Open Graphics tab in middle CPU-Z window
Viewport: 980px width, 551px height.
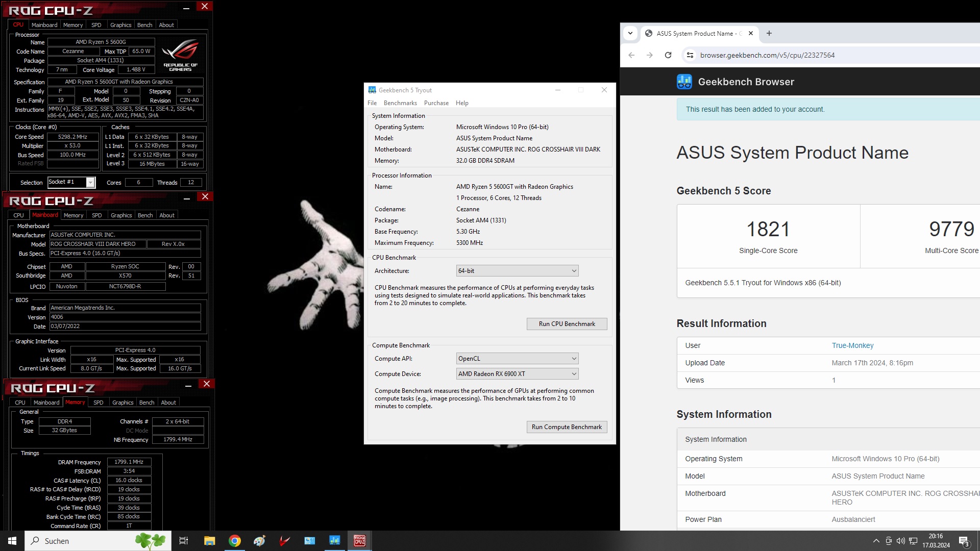121,215
